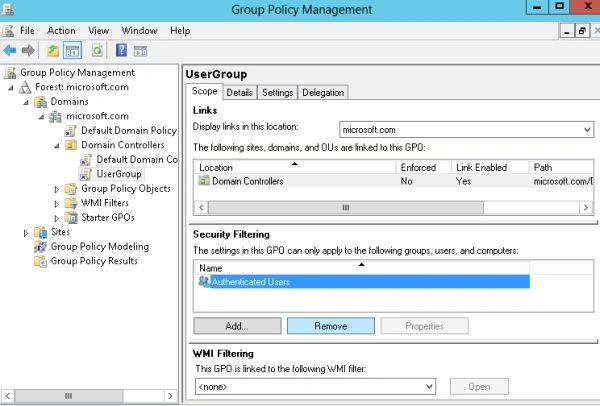Click the Back arrow toolbar icon
The image size is (600, 406).
click(10, 50)
